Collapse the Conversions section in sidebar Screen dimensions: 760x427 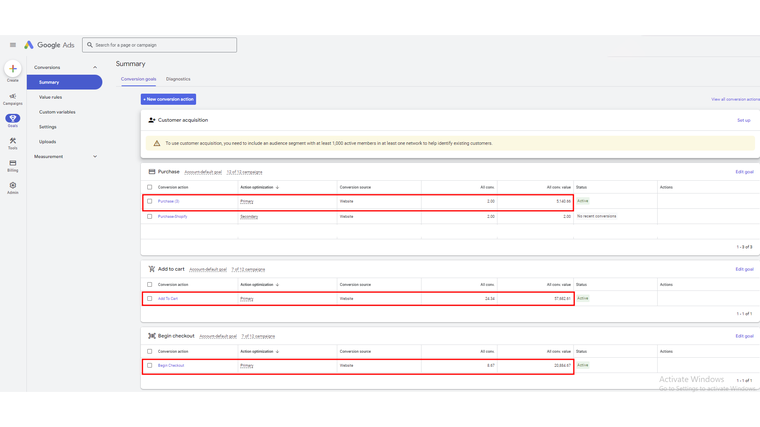[95, 68]
